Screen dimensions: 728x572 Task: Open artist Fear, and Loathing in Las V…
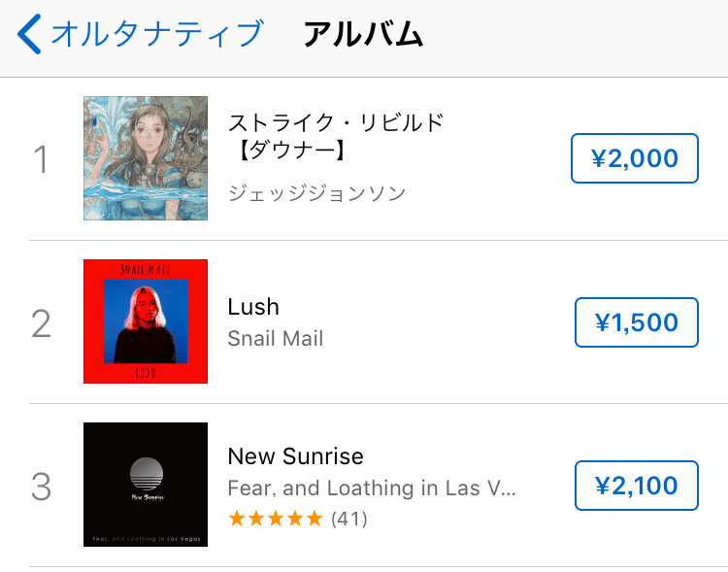(372, 488)
